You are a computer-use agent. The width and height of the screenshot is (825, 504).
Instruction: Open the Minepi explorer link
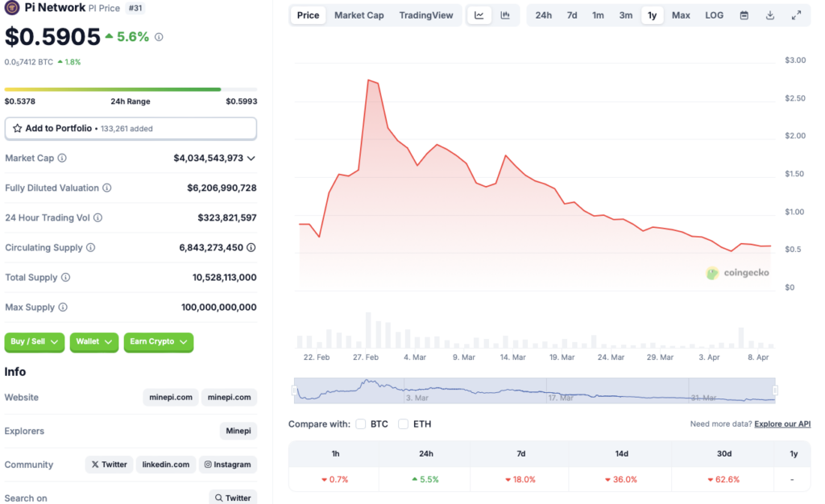pos(238,431)
